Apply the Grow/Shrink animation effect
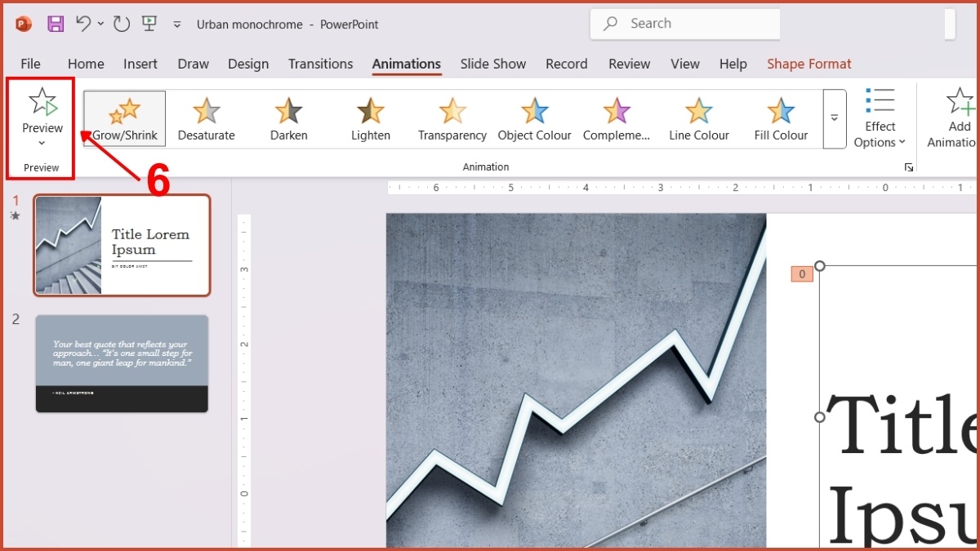The image size is (980, 551). 123,118
